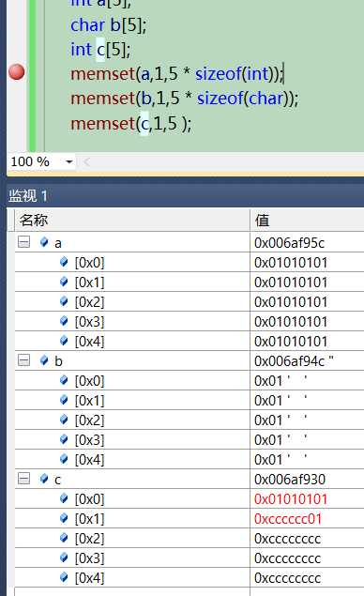The width and height of the screenshot is (364, 596).
Task: Click the cube icon of a's [0x0] element
Action: coord(64,262)
